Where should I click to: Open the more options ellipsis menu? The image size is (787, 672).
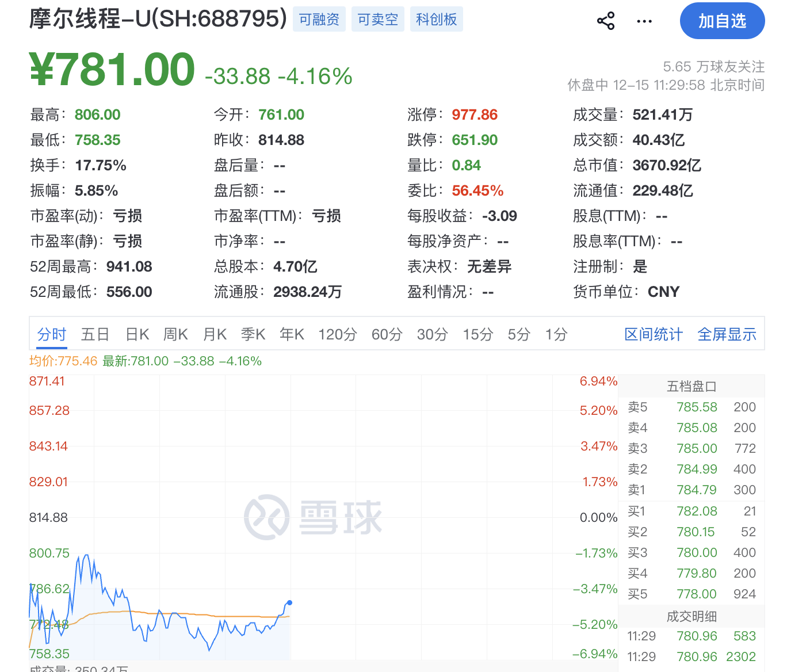[x=644, y=21]
